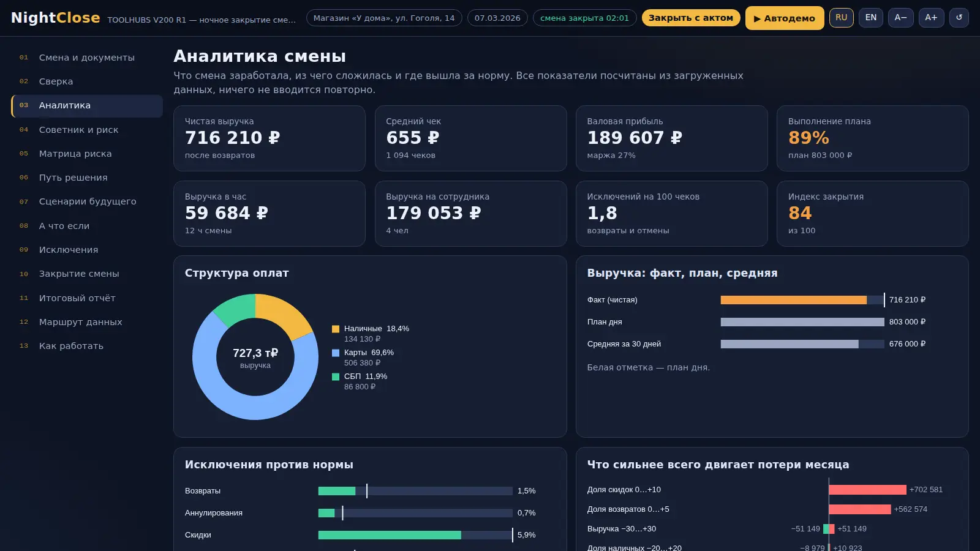The height and width of the screenshot is (551, 980).
Task: Switch language to RU
Action: click(x=842, y=18)
